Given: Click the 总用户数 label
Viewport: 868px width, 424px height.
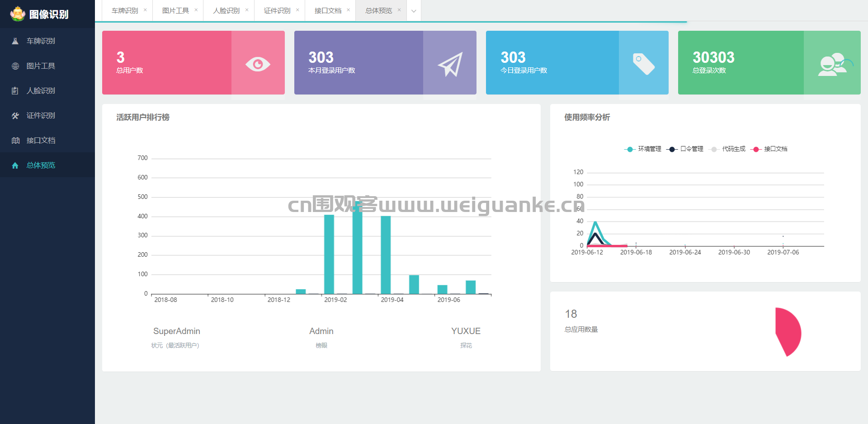Looking at the screenshot, I should click(130, 71).
